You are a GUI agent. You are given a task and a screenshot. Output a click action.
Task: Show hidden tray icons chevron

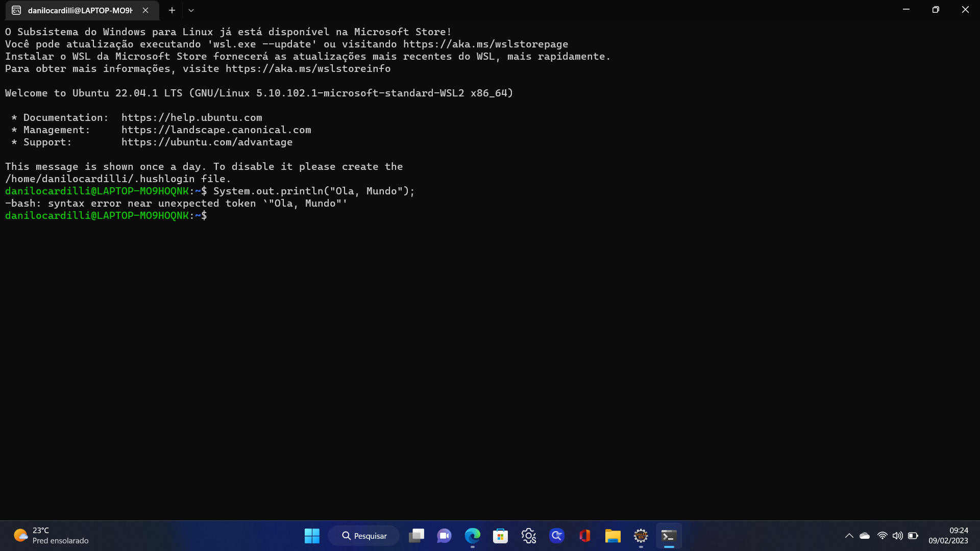coord(849,536)
